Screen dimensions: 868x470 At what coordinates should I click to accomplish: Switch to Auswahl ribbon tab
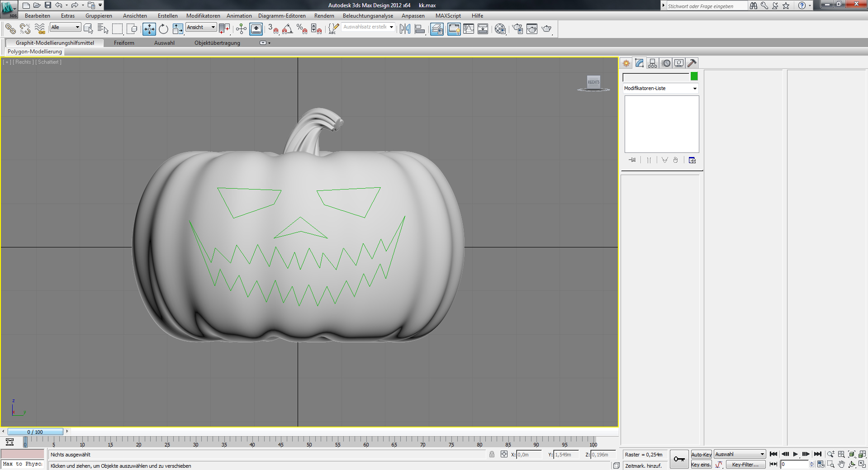[x=164, y=43]
